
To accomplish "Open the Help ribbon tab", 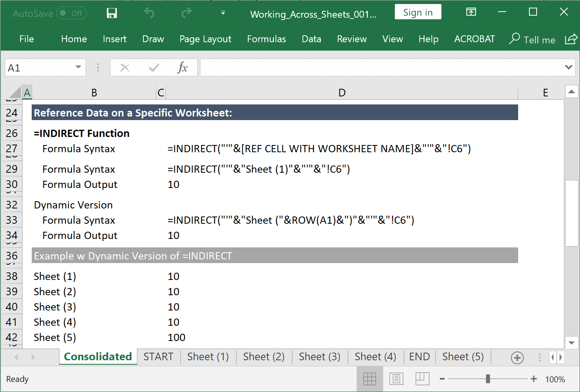I will pos(428,39).
